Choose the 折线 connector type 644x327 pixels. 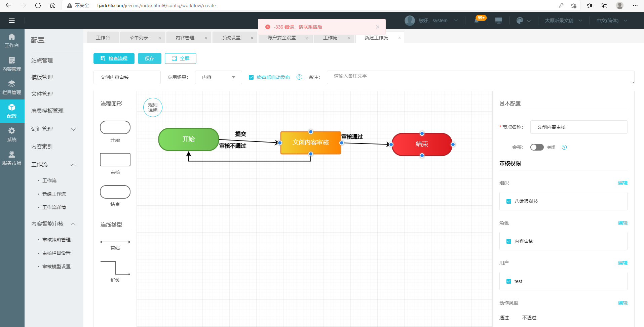tap(115, 268)
